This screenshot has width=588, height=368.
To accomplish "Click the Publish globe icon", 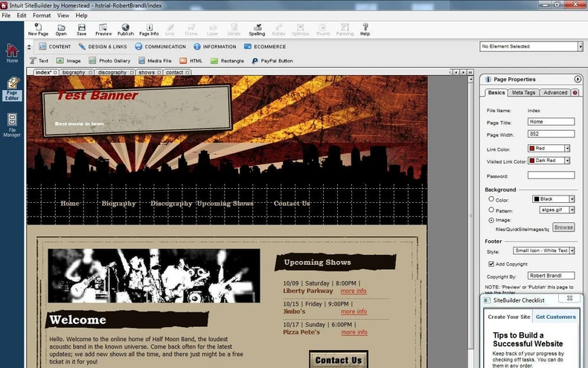I will 125,29.
